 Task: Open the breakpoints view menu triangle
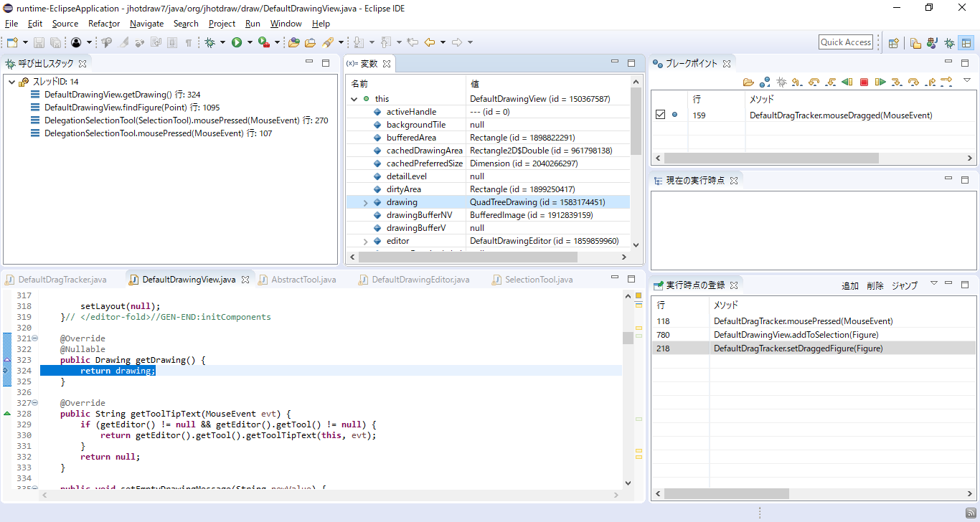[x=966, y=80]
